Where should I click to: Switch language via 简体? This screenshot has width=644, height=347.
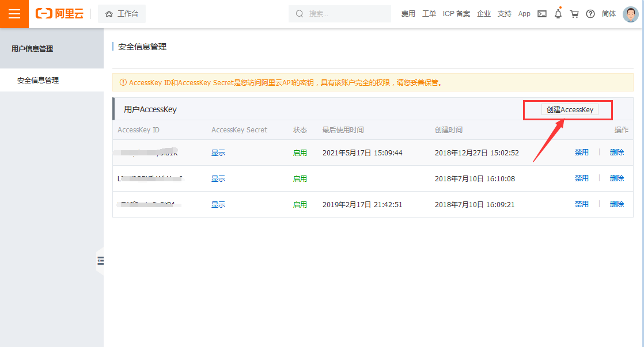click(x=609, y=14)
